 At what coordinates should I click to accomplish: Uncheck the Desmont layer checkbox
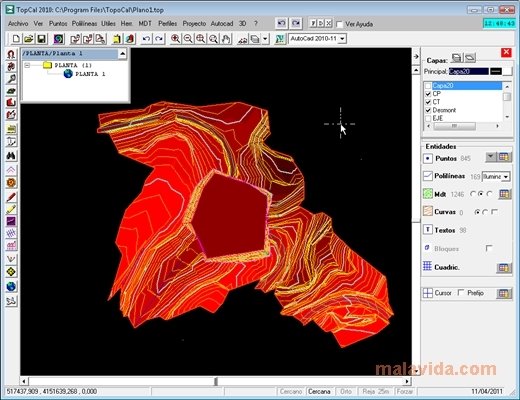428,110
